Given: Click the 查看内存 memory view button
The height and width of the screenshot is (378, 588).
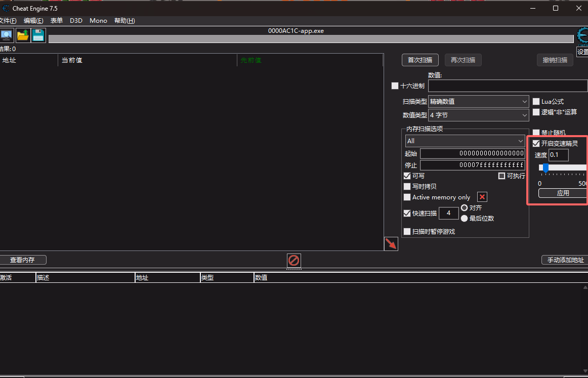Looking at the screenshot, I should click(x=22, y=260).
